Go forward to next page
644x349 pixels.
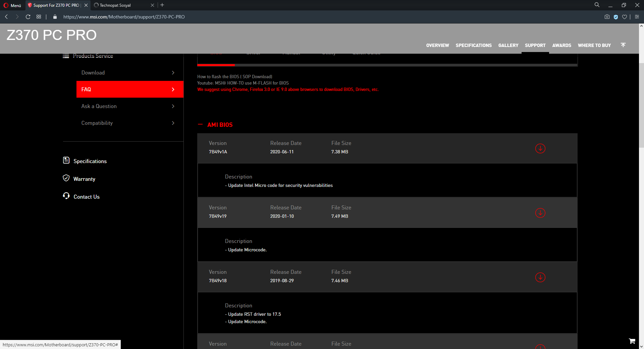(x=17, y=17)
